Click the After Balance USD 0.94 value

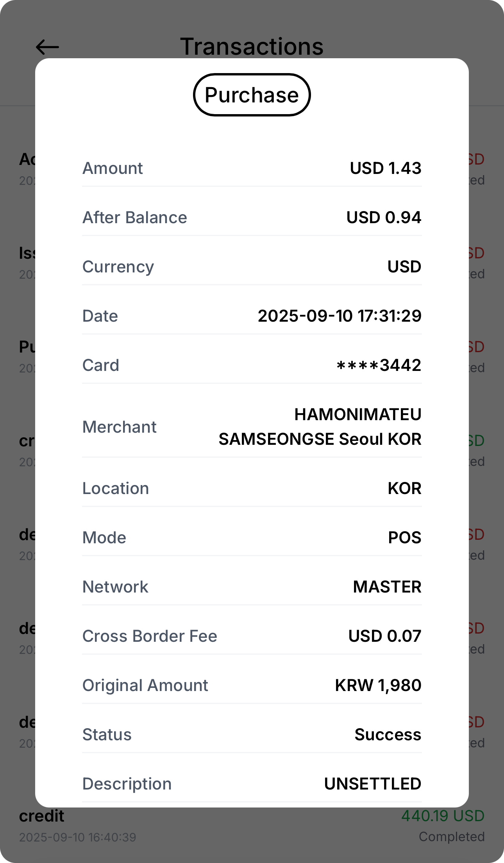pos(384,218)
